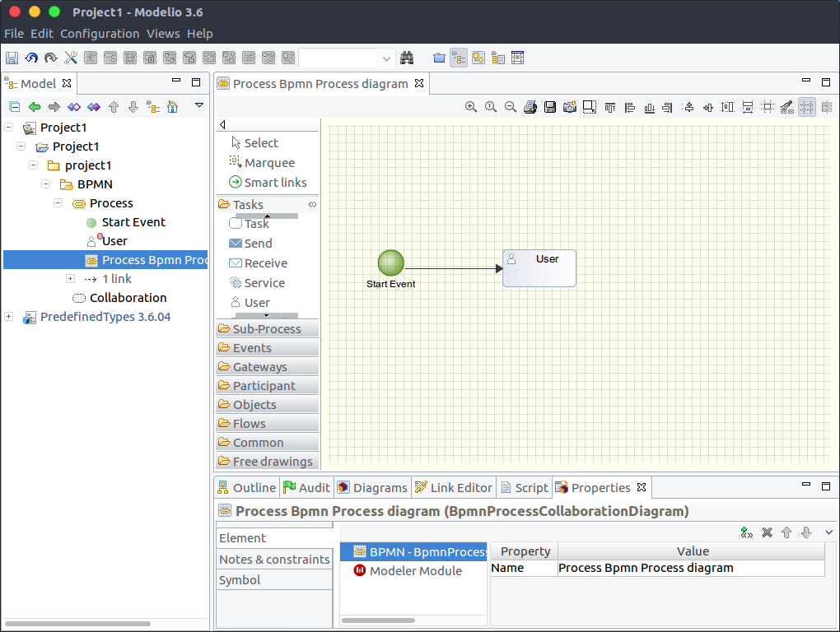Click the home icon in Model toolbar
The height and width of the screenshot is (632, 840).
pyautogui.click(x=172, y=107)
